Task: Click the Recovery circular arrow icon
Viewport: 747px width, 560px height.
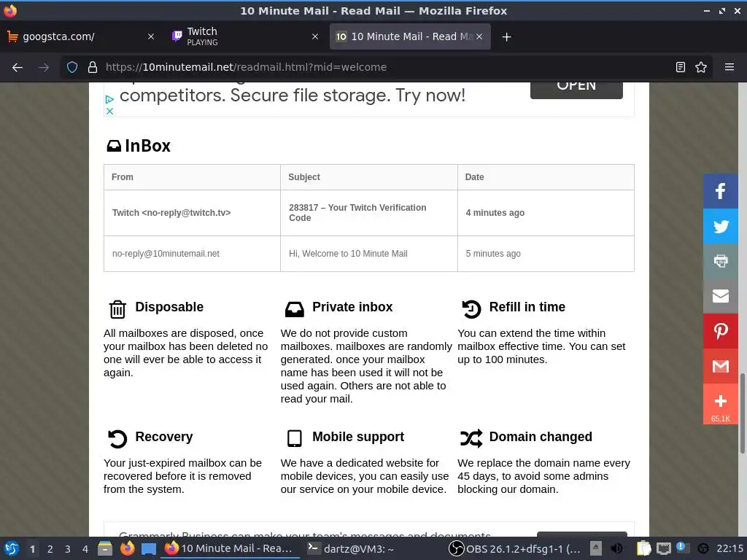Action: [117, 438]
